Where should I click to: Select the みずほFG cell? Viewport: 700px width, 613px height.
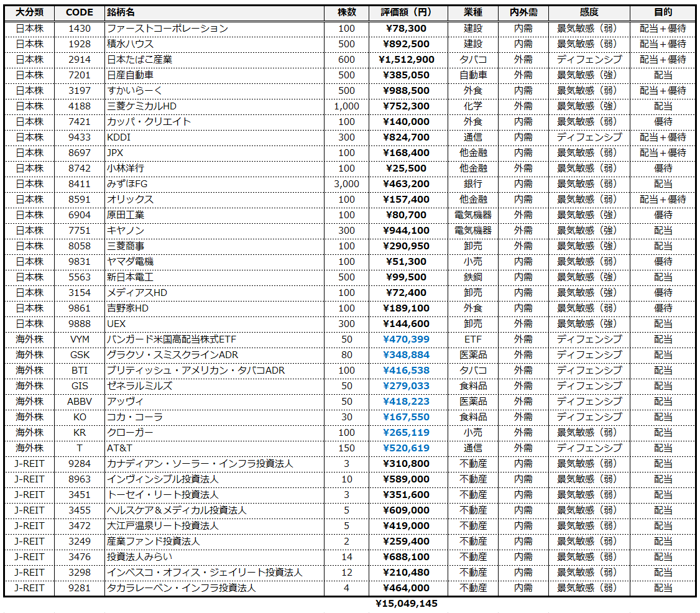pyautogui.click(x=214, y=184)
